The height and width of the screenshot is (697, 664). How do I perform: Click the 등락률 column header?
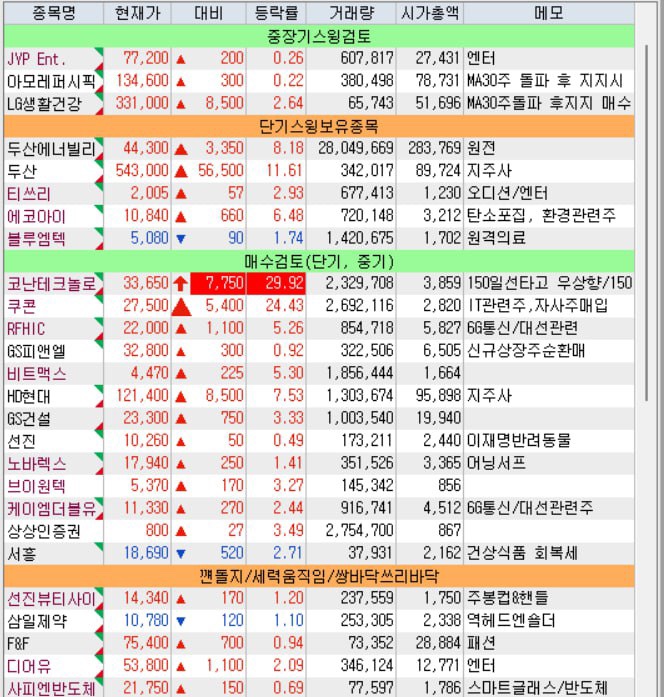click(276, 13)
